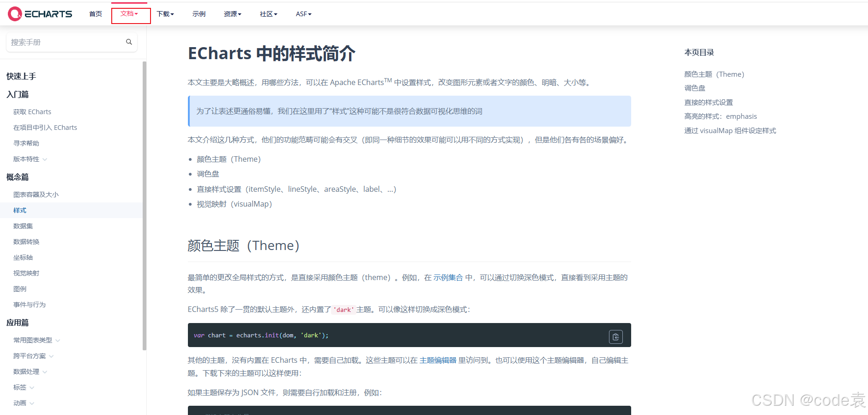Open 寻求帮助 sidebar page

pyautogui.click(x=26, y=143)
